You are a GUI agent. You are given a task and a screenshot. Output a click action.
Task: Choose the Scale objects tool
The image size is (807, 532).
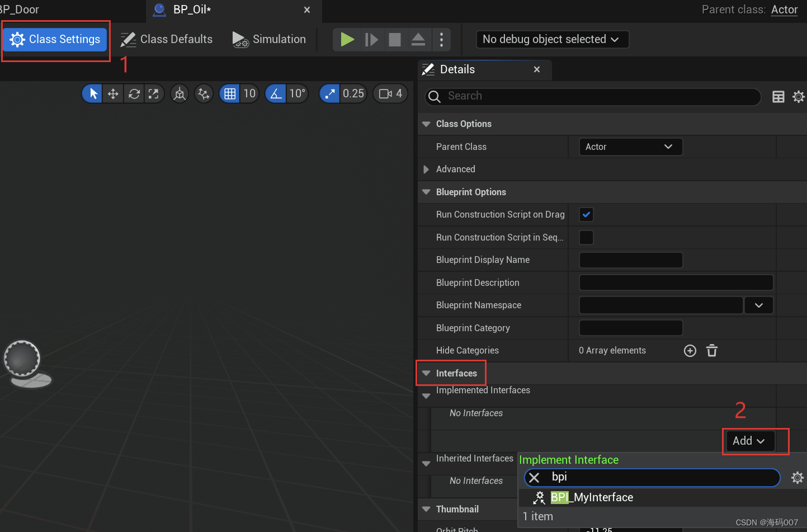(x=153, y=93)
